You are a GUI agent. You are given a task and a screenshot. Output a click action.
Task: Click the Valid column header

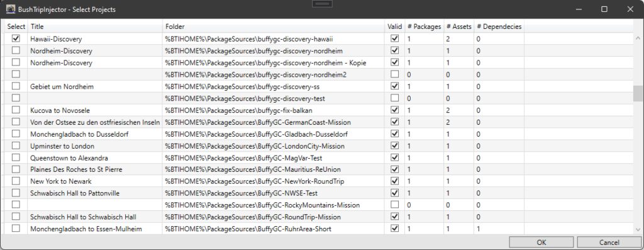(395, 26)
